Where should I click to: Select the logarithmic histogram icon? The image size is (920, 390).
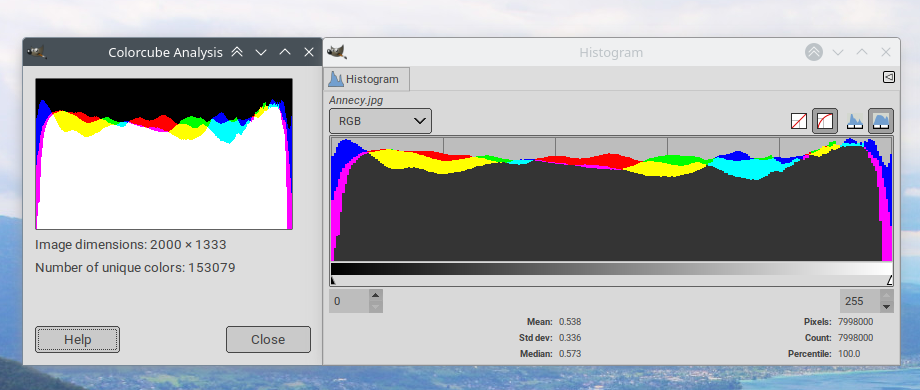pyautogui.click(x=881, y=121)
